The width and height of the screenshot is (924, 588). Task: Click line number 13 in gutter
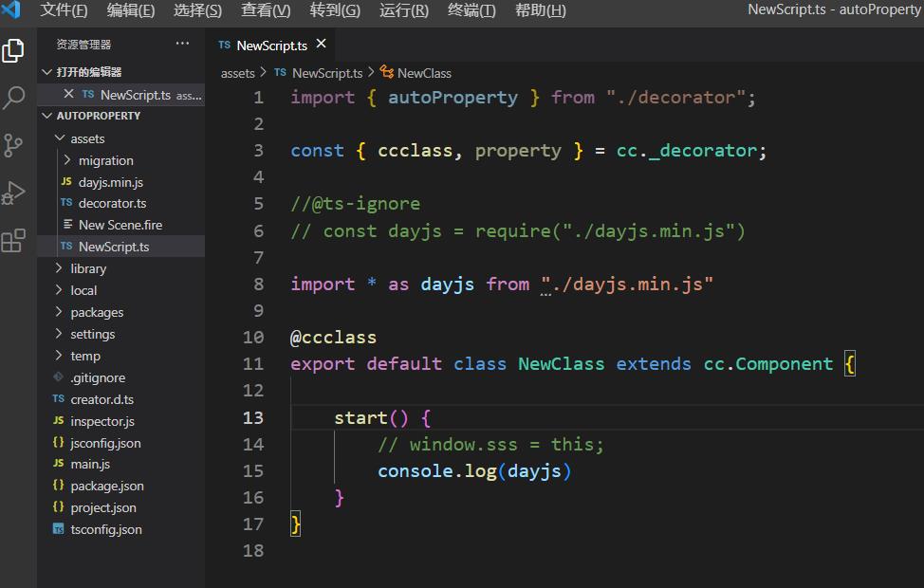(252, 417)
